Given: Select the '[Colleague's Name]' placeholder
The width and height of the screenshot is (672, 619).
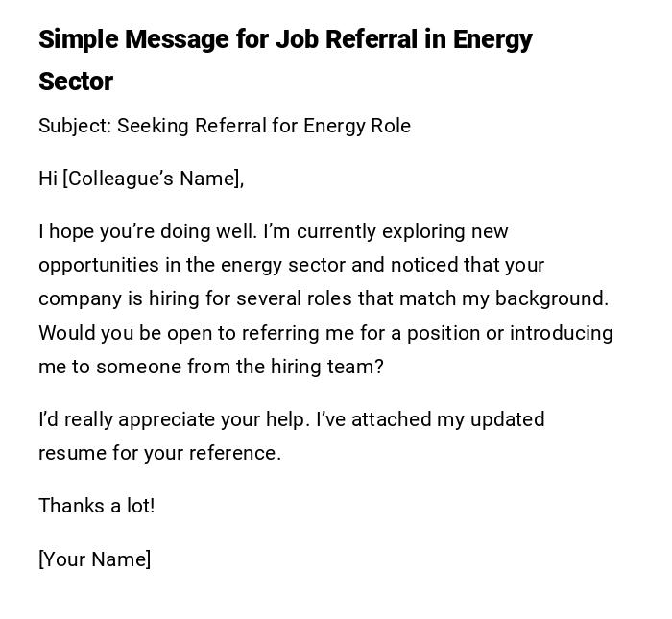Looking at the screenshot, I should coord(153,179).
